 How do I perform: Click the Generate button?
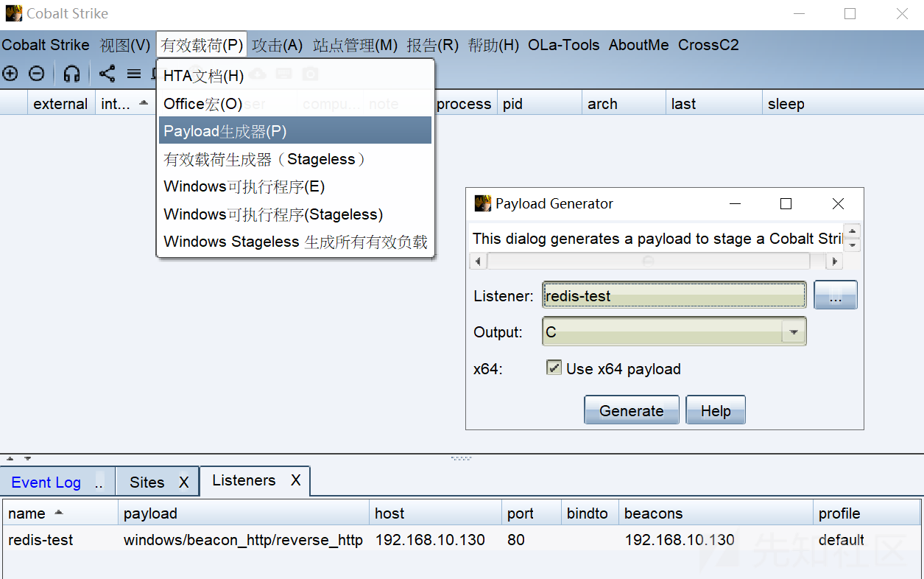(x=632, y=410)
